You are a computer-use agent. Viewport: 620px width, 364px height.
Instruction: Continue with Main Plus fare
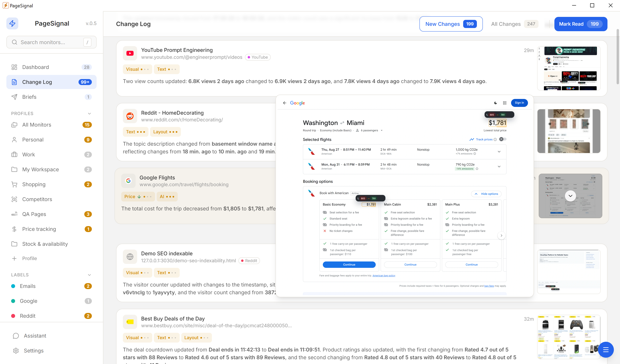point(471,265)
